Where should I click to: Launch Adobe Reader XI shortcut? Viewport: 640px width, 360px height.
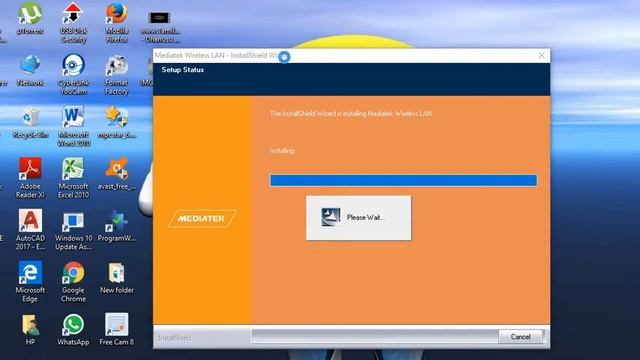point(30,178)
